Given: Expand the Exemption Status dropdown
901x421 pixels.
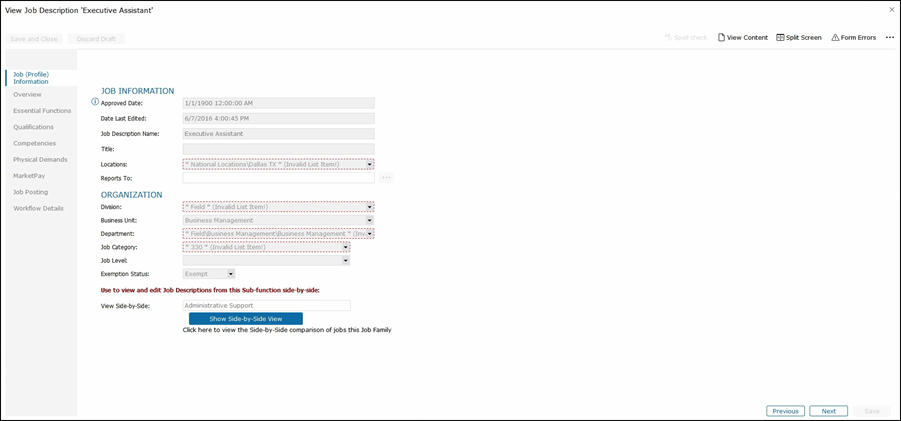Looking at the screenshot, I should 230,273.
